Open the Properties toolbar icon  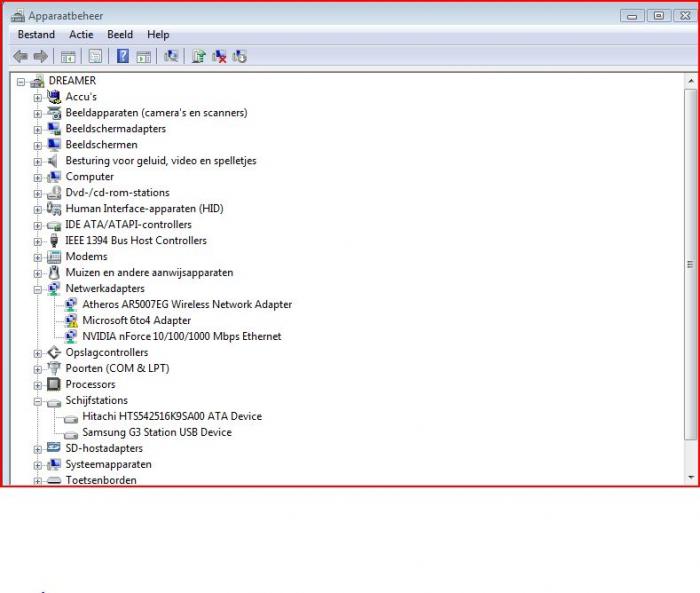click(x=95, y=56)
